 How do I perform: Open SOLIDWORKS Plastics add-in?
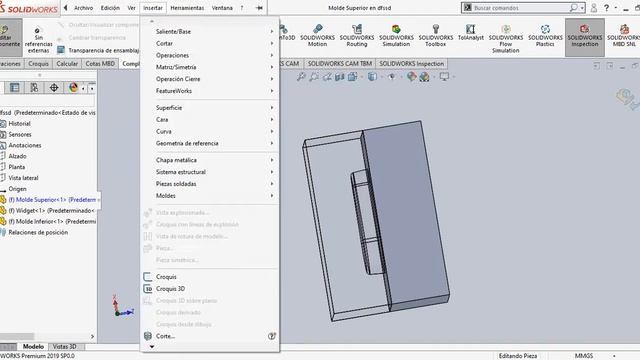tap(545, 35)
